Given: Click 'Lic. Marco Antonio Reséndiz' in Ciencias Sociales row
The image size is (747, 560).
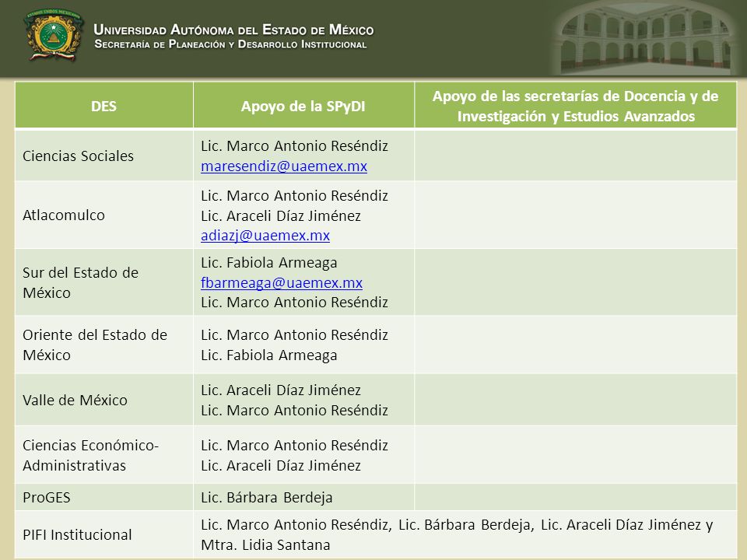Looking at the screenshot, I should pos(294,145).
